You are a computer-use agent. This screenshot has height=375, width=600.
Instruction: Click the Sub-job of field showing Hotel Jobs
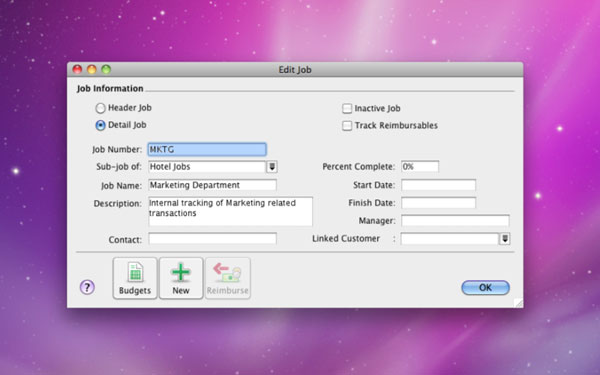(207, 167)
